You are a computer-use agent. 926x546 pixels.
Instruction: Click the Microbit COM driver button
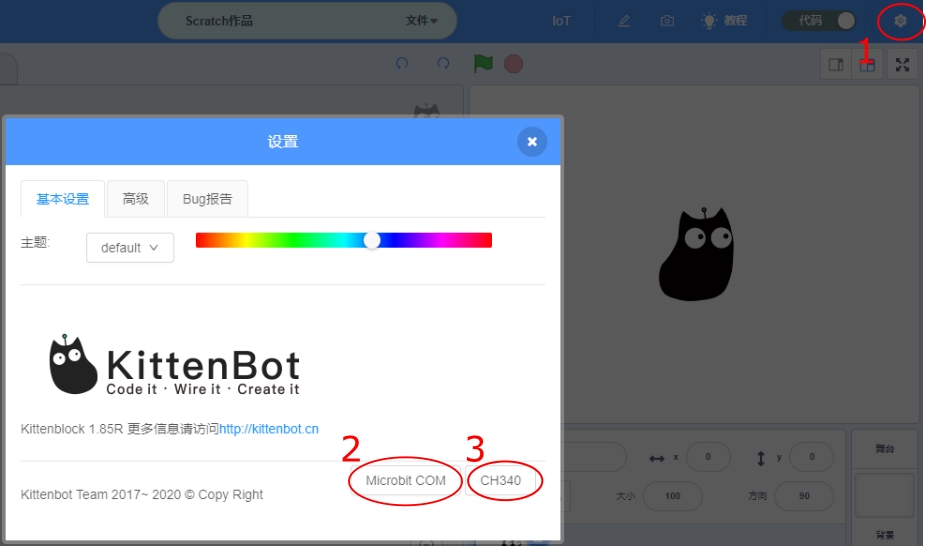coord(405,481)
